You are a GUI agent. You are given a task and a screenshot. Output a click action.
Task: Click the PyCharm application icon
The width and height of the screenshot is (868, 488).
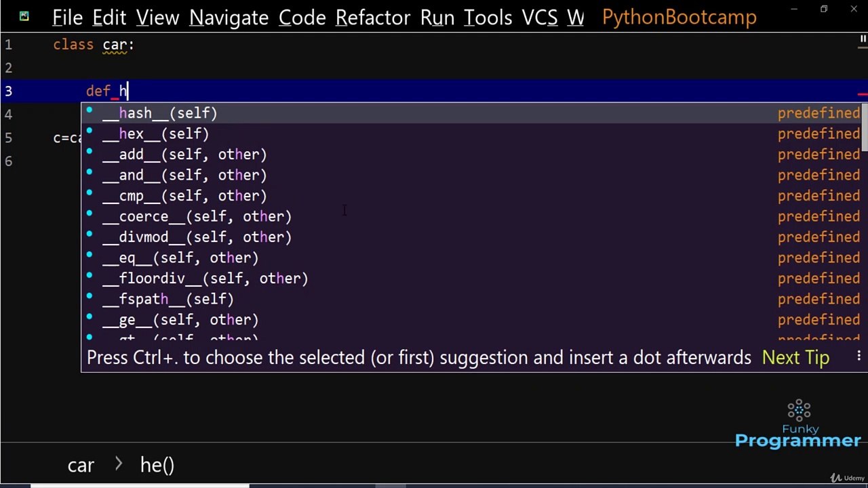coord(24,16)
